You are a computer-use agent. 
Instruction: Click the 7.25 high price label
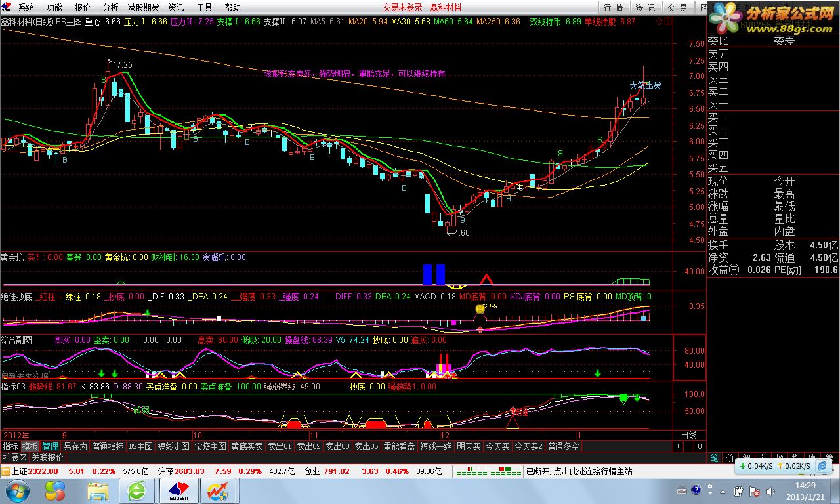point(124,64)
